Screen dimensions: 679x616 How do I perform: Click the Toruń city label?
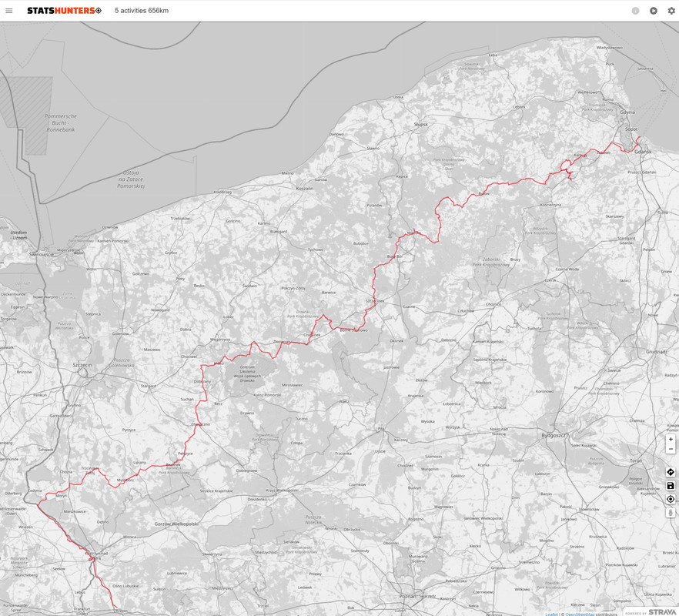point(636,460)
